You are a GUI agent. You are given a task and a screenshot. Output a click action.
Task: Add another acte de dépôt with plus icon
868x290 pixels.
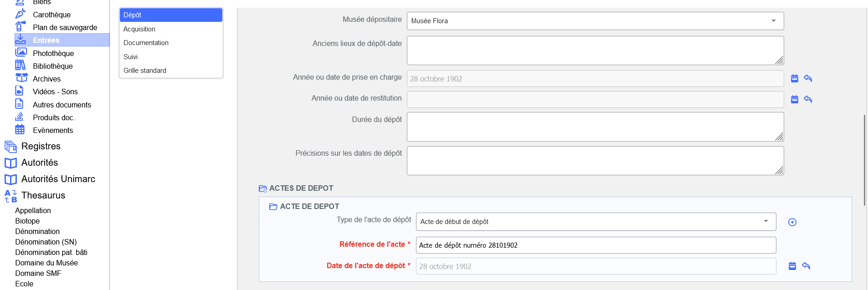pos(792,222)
